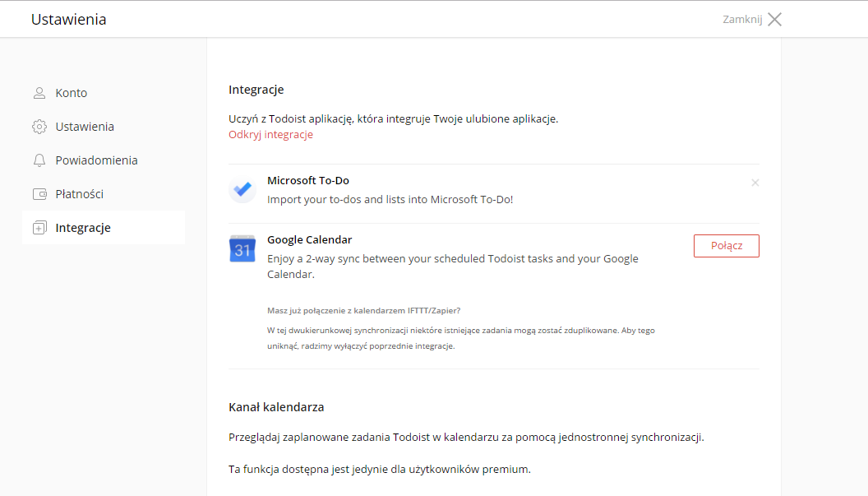
Task: Follow the Odkryj integracje link
Action: [270, 135]
